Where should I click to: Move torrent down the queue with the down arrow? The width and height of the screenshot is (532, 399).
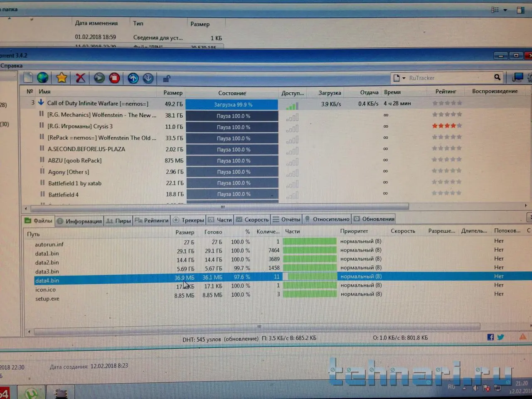(148, 78)
